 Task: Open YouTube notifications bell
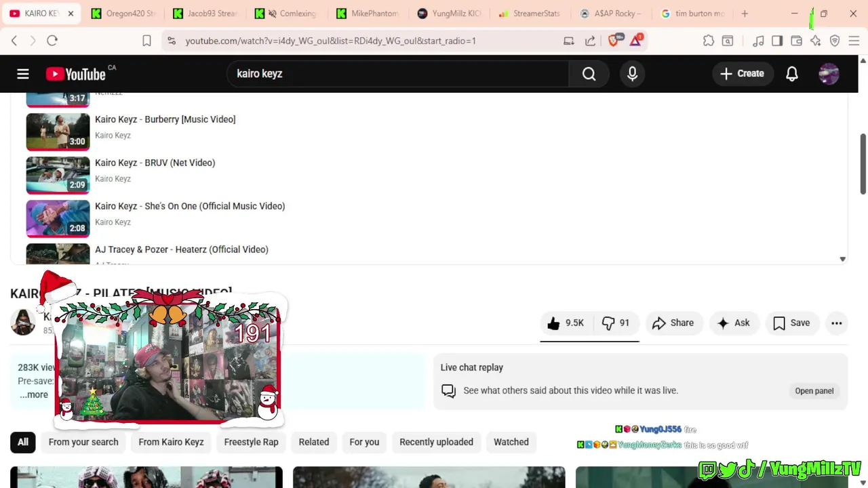point(791,74)
